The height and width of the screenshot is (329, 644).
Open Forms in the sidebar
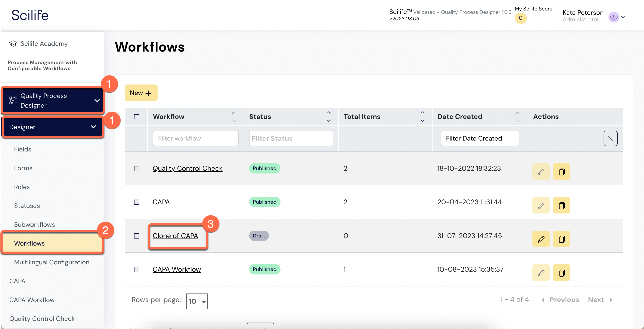tap(23, 168)
